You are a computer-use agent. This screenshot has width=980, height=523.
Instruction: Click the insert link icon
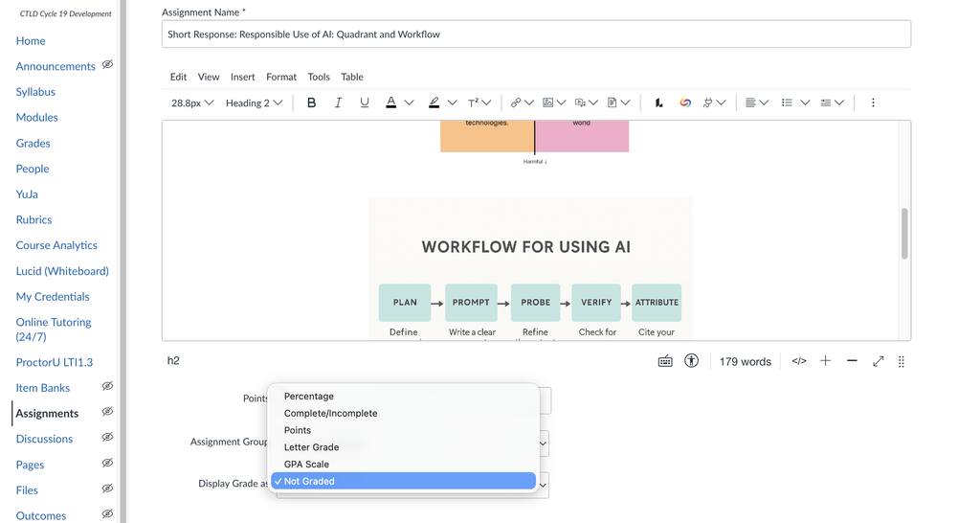pyautogui.click(x=516, y=102)
